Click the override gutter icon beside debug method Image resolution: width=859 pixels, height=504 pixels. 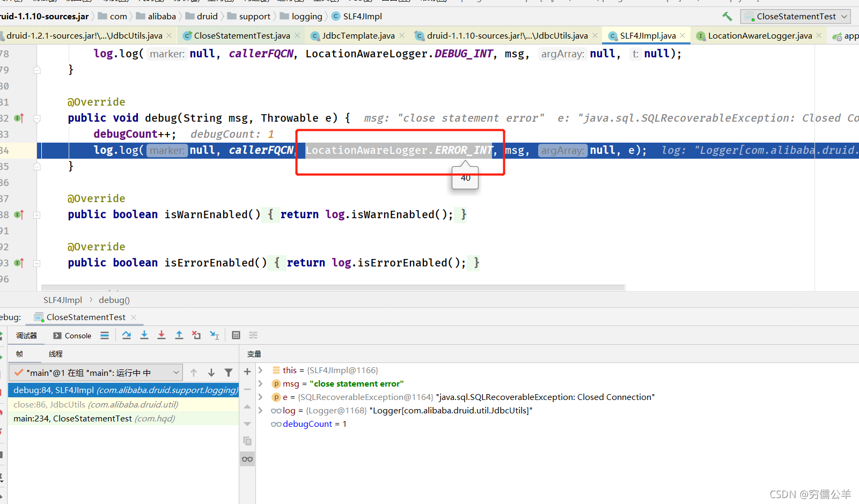coord(19,118)
